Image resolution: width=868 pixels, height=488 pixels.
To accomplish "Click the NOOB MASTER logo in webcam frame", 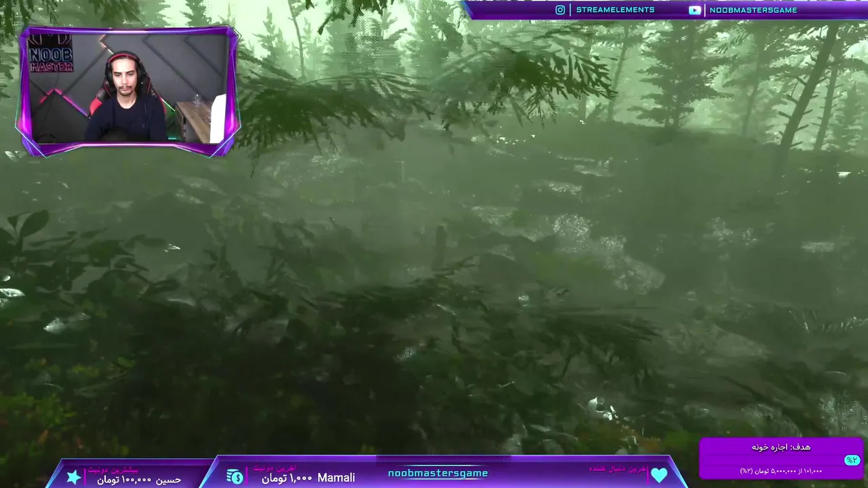I will (51, 54).
